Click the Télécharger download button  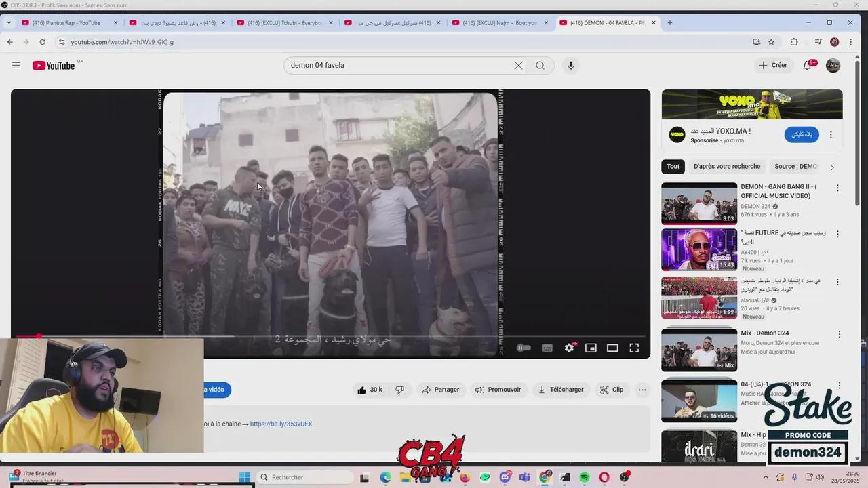[561, 390]
